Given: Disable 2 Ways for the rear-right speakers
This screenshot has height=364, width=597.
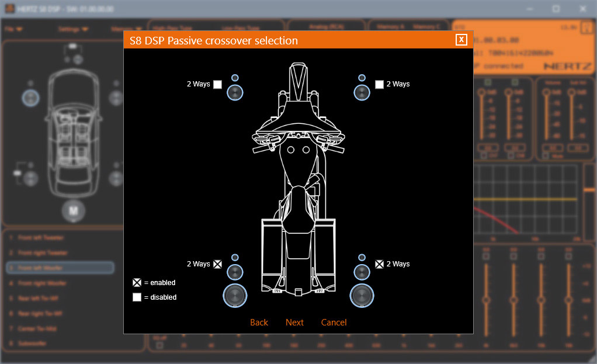Looking at the screenshot, I should 379,264.
